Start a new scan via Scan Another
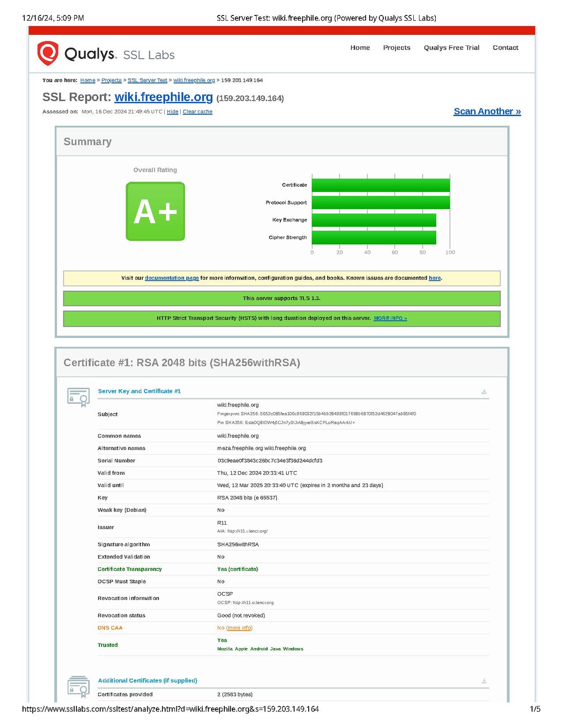 [487, 111]
